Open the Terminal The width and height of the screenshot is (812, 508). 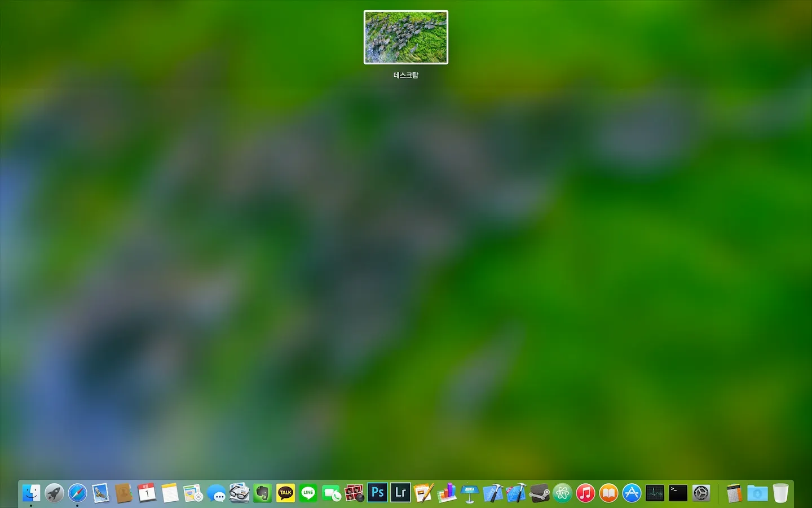click(x=677, y=493)
